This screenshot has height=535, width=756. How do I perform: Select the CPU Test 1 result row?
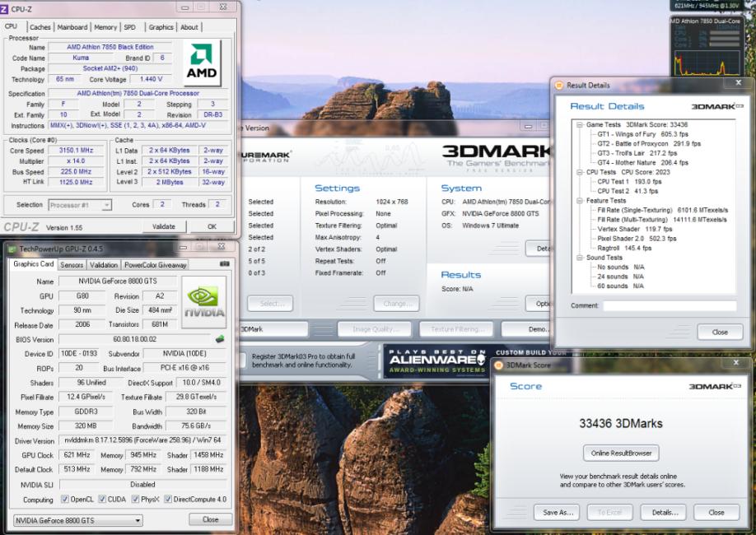(x=629, y=182)
